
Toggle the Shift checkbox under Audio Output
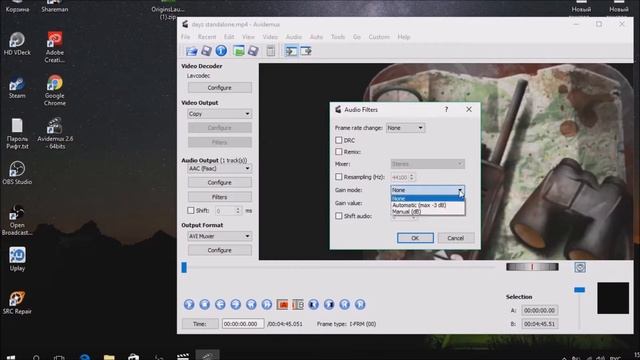(191, 211)
